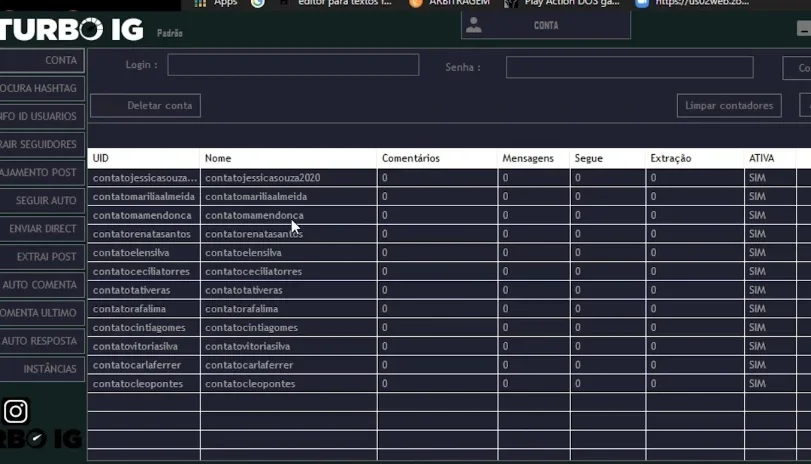
Task: Open the editor para textos bookmark
Action: coord(335,3)
